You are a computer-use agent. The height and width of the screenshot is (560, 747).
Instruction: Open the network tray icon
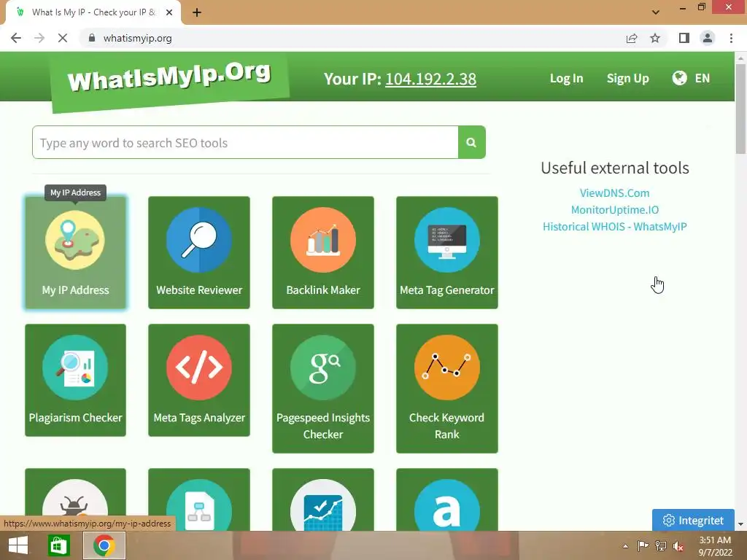click(661, 546)
